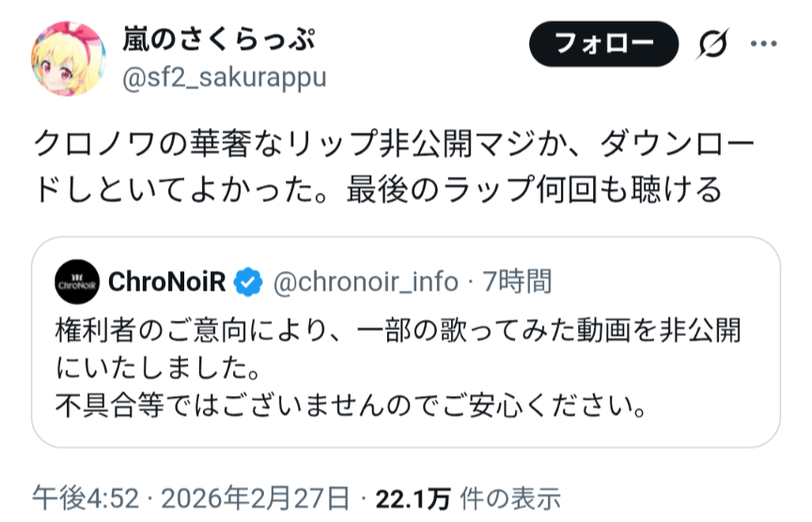
Task: Click the @chronoir_info handle
Action: click(x=366, y=281)
